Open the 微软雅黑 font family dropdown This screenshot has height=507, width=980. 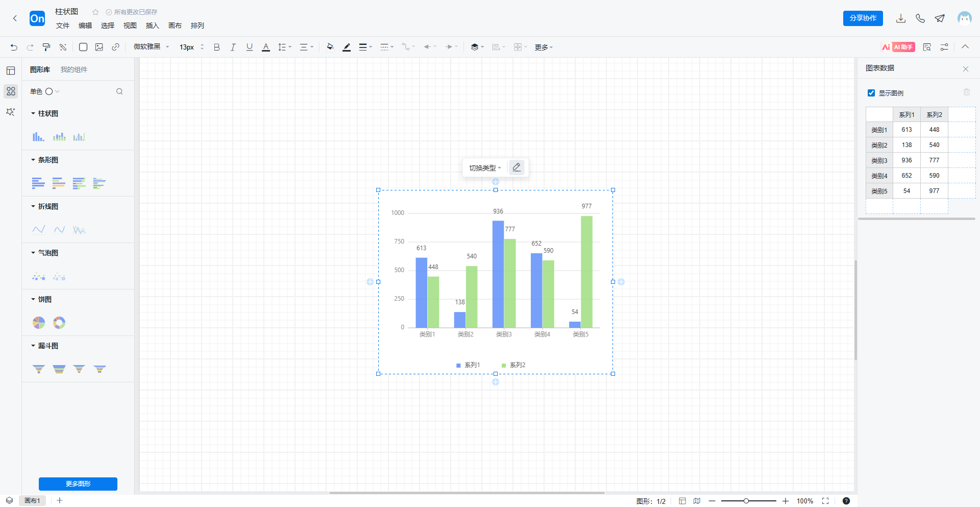(151, 47)
